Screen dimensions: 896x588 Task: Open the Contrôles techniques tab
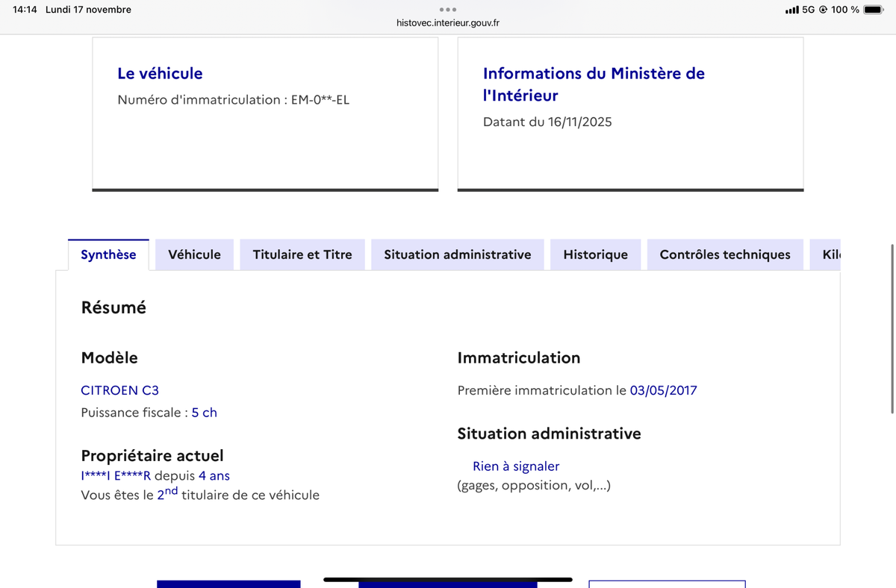coord(724,254)
